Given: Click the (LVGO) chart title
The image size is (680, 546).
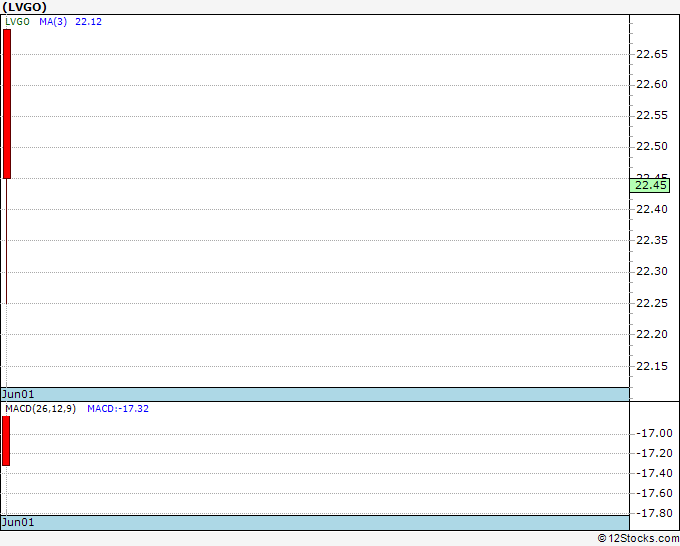Looking at the screenshot, I should 24,7.
